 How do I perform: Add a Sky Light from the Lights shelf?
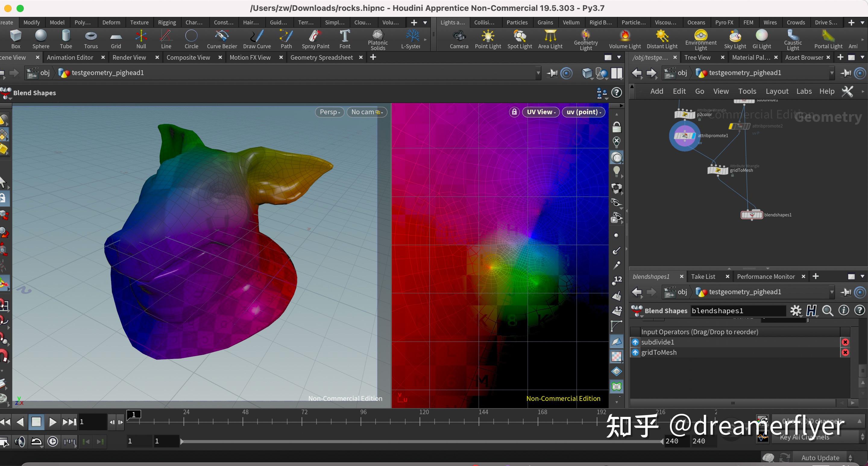click(x=735, y=38)
